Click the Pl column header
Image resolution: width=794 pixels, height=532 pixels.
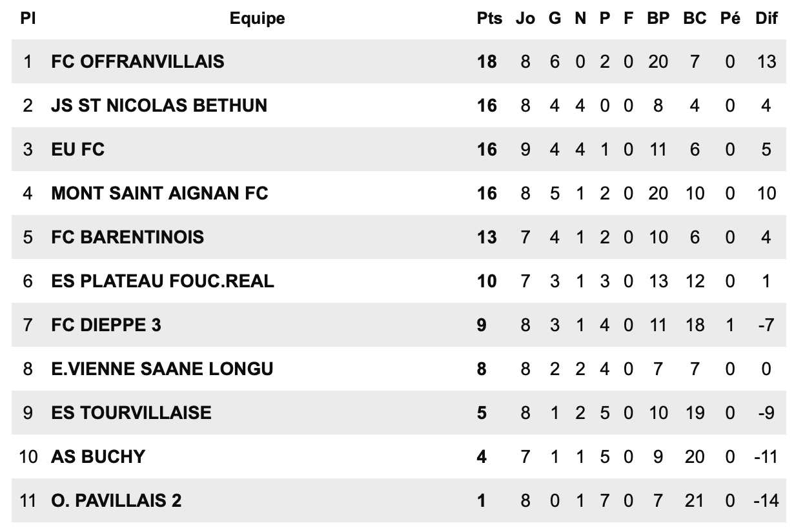27,19
